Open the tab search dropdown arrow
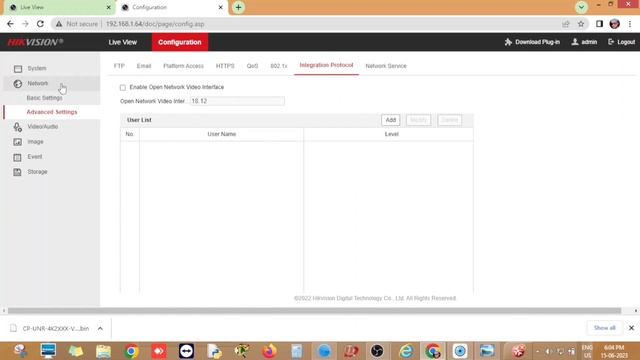 click(x=581, y=7)
